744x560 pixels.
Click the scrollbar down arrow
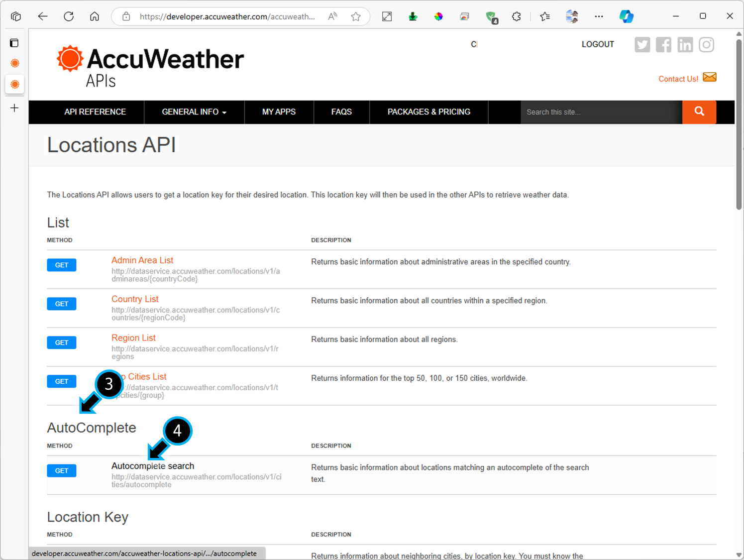coord(739,555)
